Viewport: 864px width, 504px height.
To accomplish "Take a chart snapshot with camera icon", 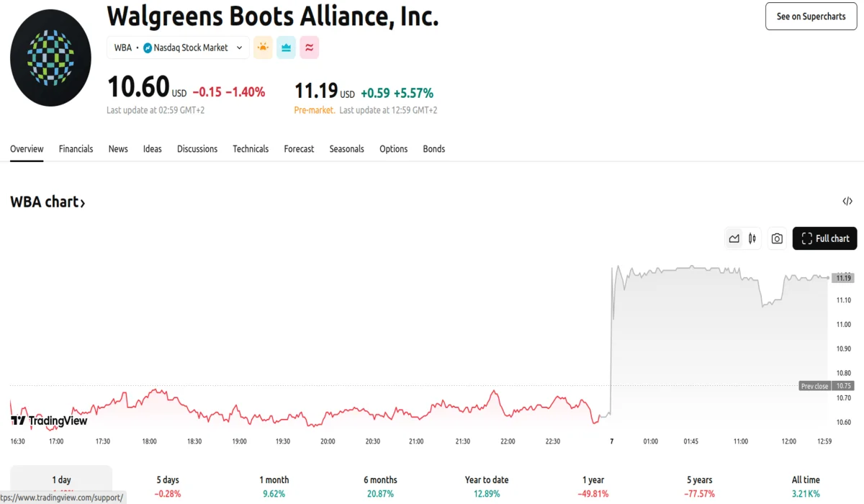I will [777, 238].
